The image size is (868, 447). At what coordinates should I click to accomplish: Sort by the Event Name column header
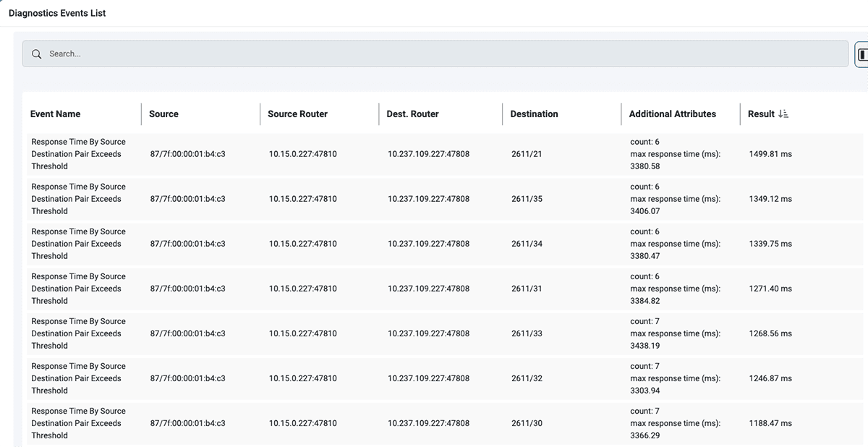(55, 114)
